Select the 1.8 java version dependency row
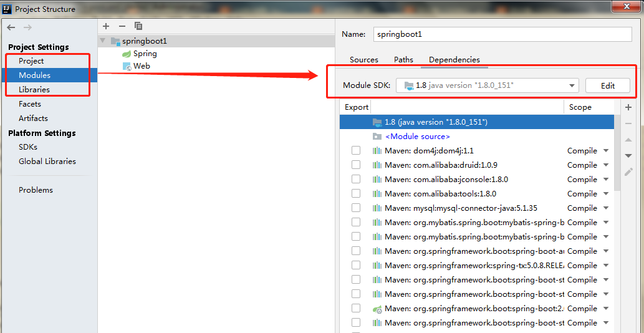 click(477, 122)
